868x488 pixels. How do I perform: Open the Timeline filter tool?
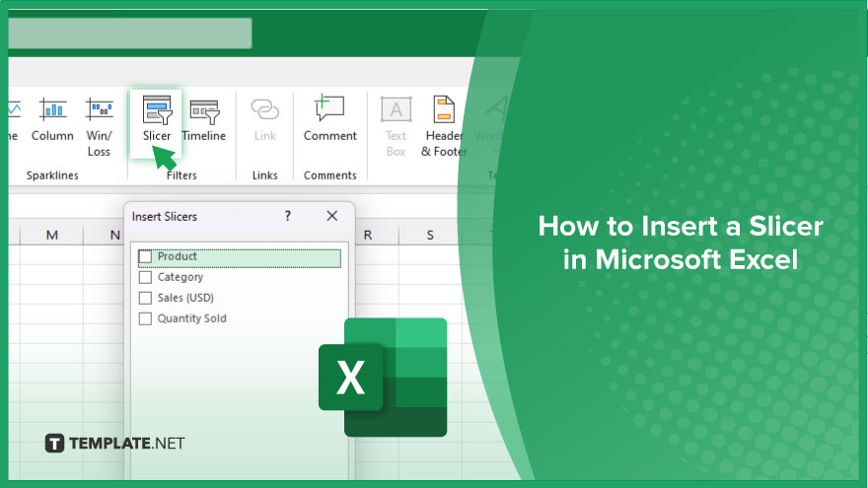point(204,119)
